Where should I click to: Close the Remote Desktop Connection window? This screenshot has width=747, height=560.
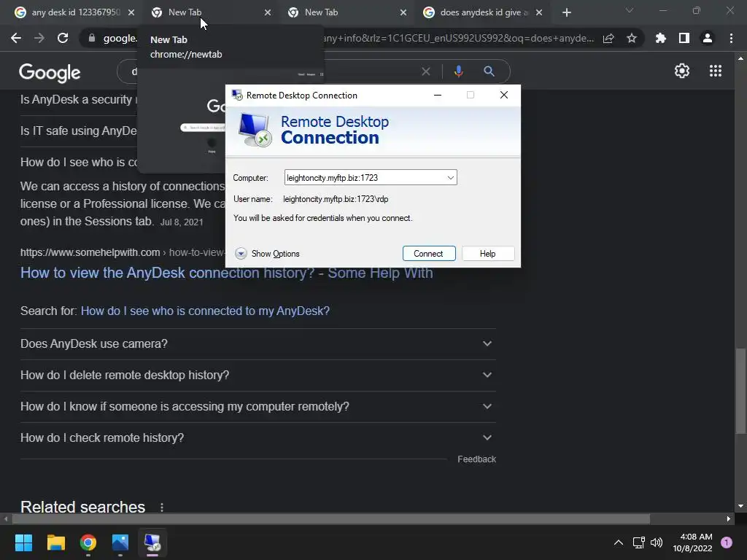point(503,95)
